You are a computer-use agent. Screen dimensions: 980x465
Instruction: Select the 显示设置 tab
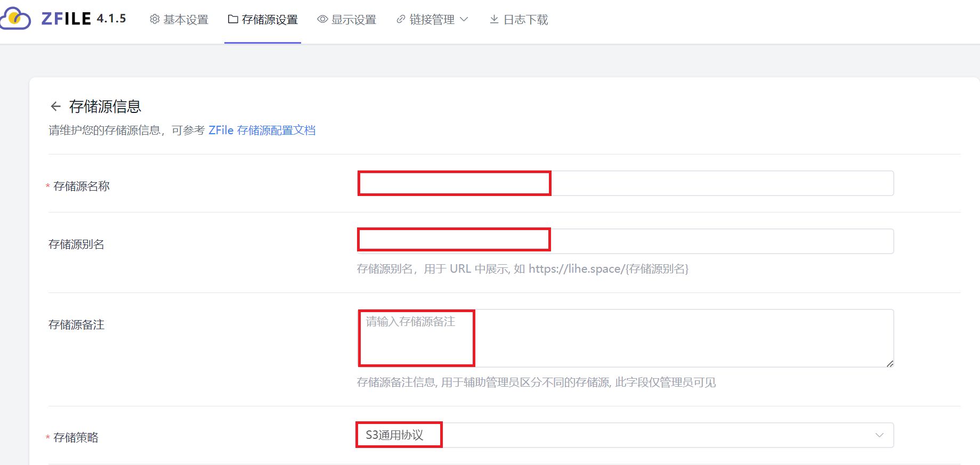(x=354, y=20)
